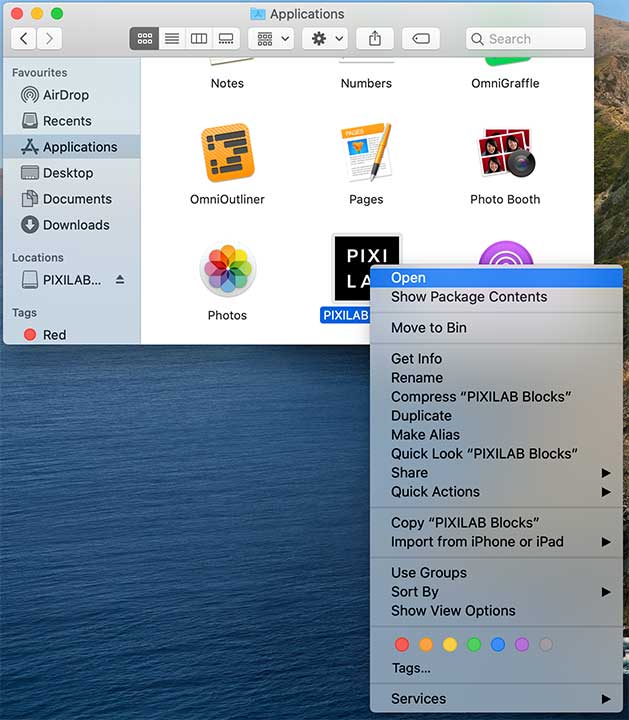The height and width of the screenshot is (720, 629).
Task: Choose Use Groups
Action: [x=496, y=573]
